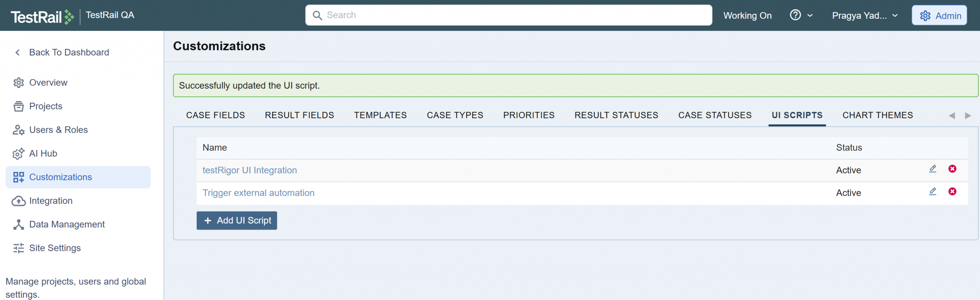Go to Data Management section
This screenshot has width=980, height=300.
67,225
